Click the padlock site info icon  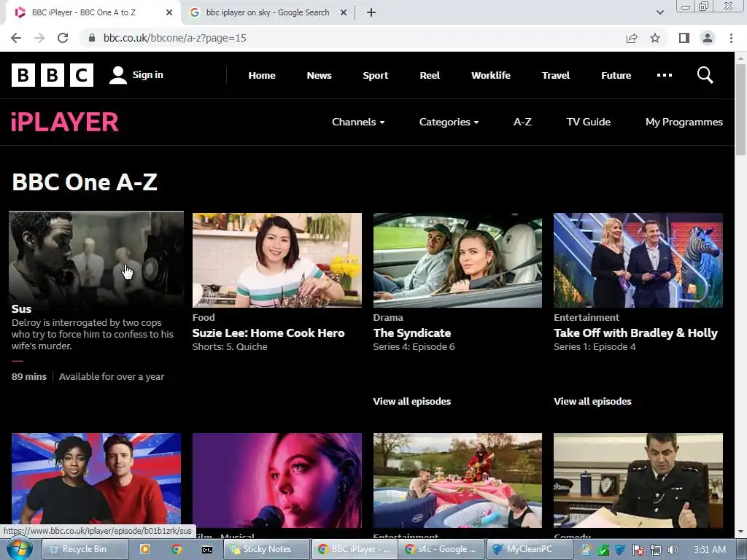click(x=92, y=38)
